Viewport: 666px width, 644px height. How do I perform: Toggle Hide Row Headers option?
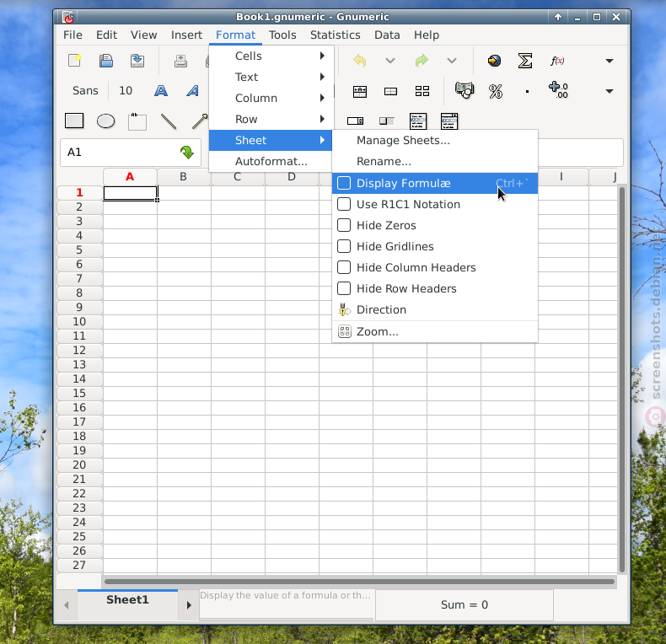coord(435,289)
